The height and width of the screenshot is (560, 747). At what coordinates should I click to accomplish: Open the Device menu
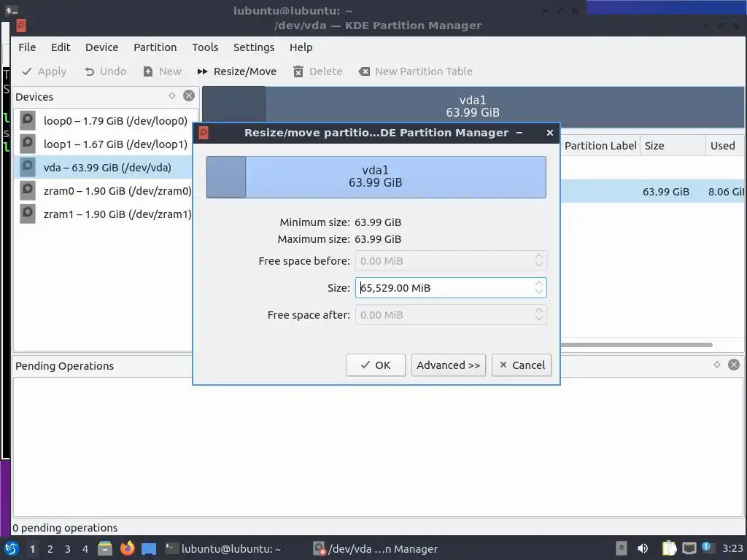point(101,47)
